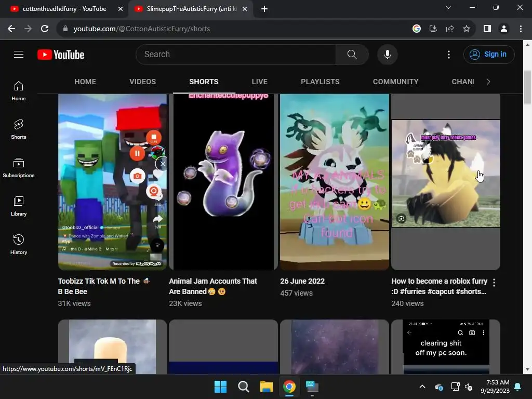Open the clearing pc soon thumbnail
This screenshot has height=399, width=532.
point(445,347)
